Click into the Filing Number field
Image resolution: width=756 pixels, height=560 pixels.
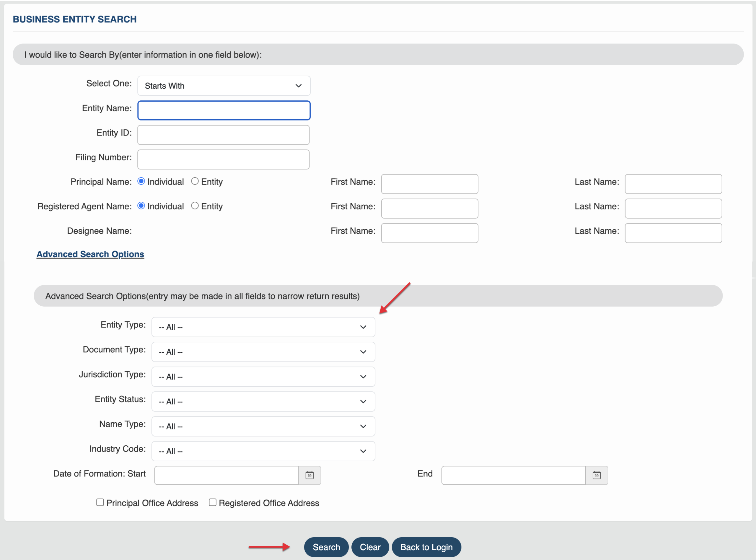[x=223, y=159]
